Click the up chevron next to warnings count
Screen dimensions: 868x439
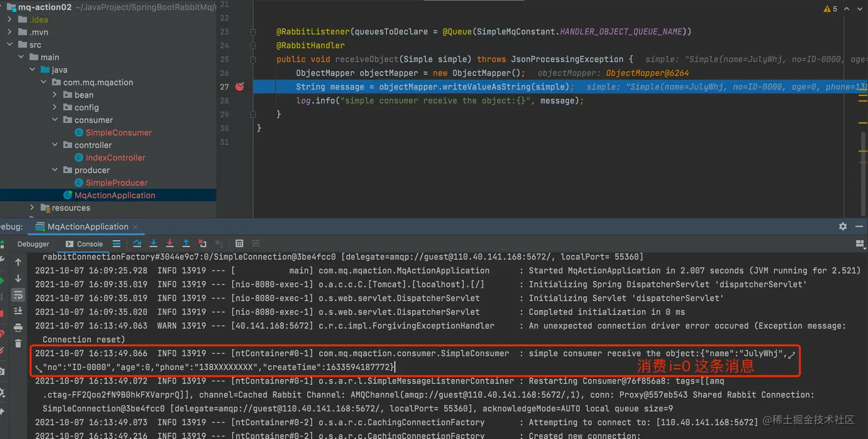[x=847, y=9]
